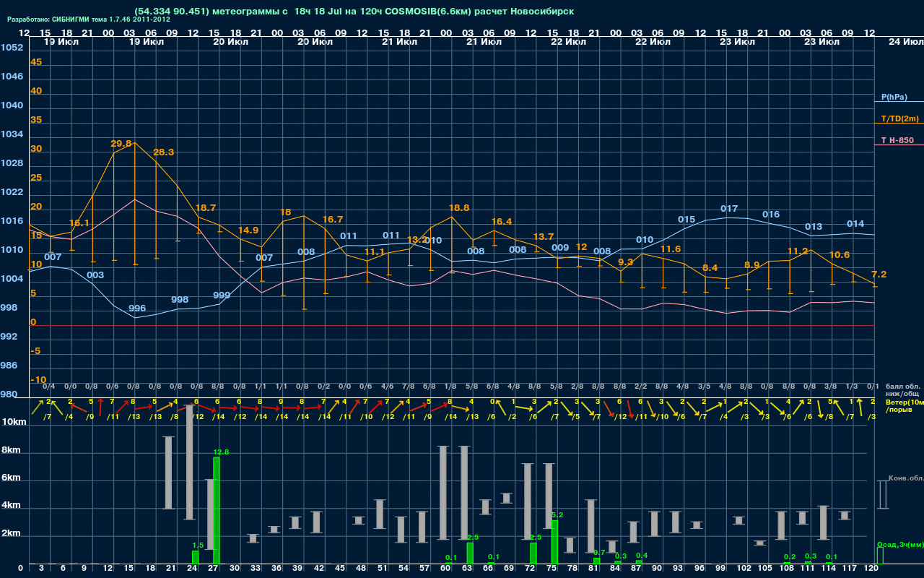The height and width of the screenshot is (578, 924).
Task: Click the final 7.2 temperature value
Action: [x=879, y=275]
